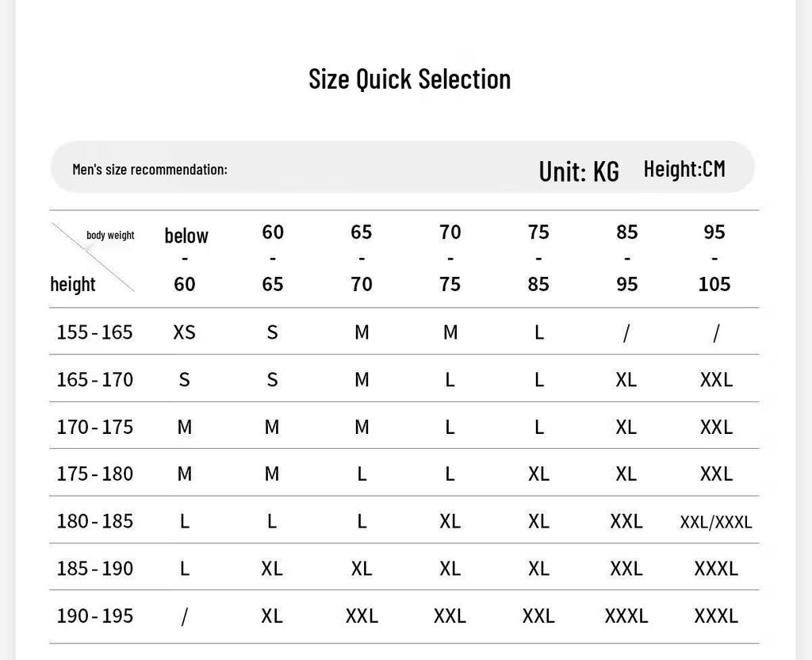Select the 95 - 105 weight column header

(x=714, y=258)
